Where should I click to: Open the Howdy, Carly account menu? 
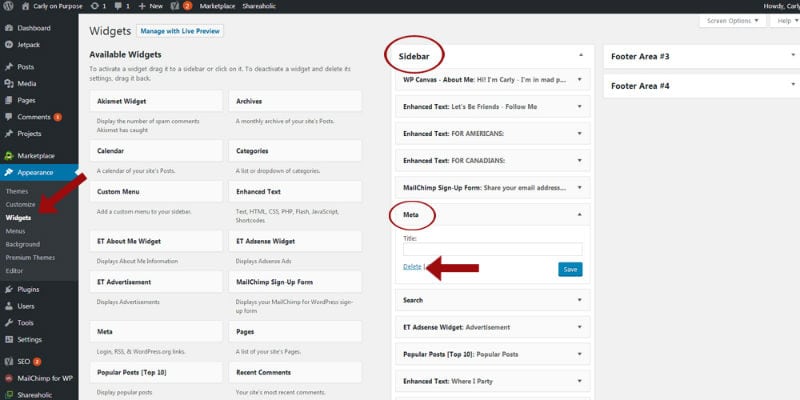click(x=781, y=6)
